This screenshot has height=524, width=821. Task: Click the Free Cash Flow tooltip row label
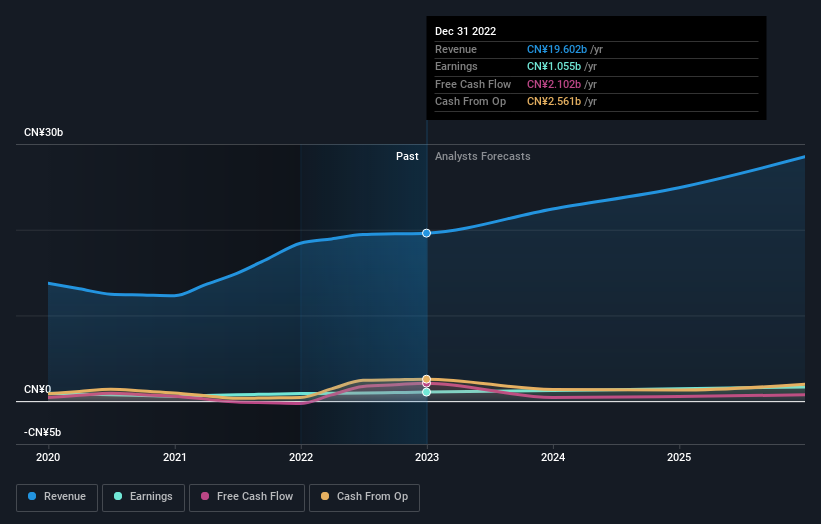473,84
